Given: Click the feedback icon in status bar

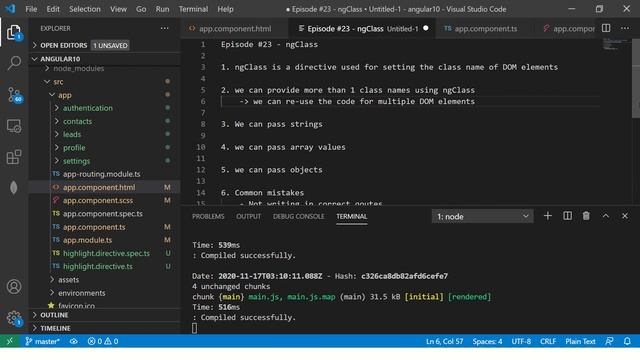Looking at the screenshot, I should point(609,341).
